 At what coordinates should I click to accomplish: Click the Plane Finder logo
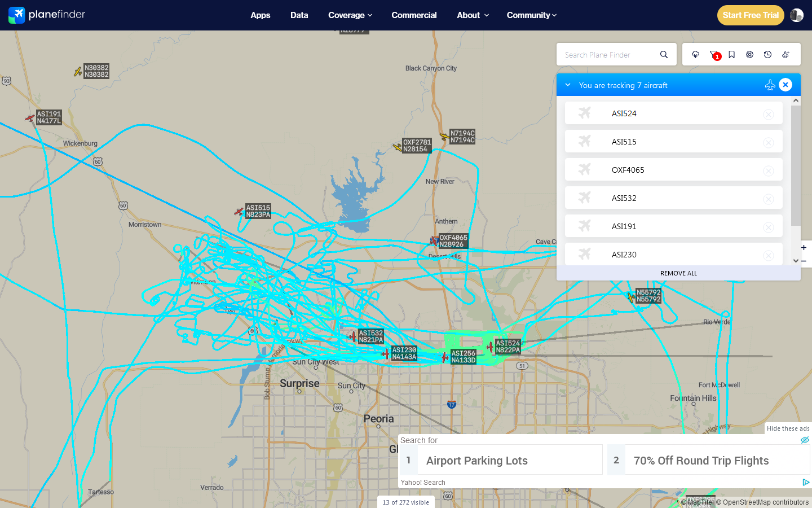[x=47, y=15]
